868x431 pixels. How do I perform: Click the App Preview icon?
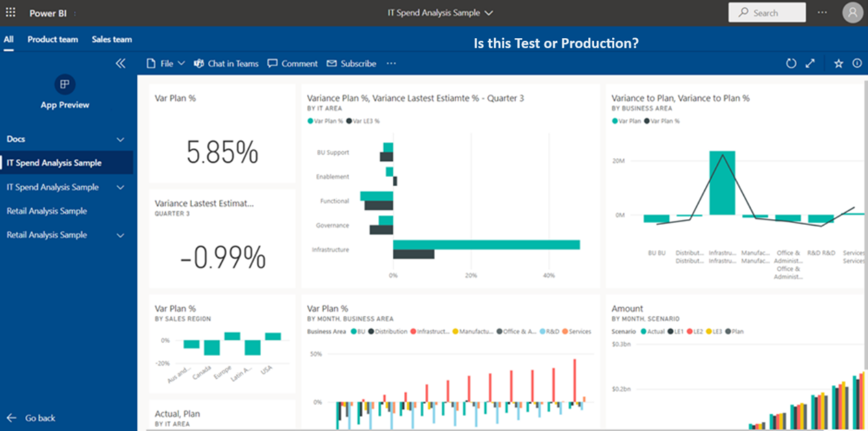(65, 84)
